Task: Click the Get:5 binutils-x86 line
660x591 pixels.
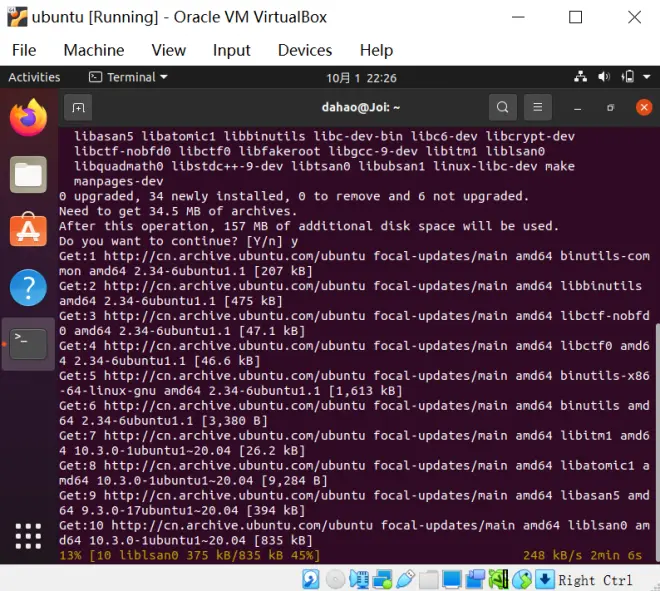Action: (354, 383)
